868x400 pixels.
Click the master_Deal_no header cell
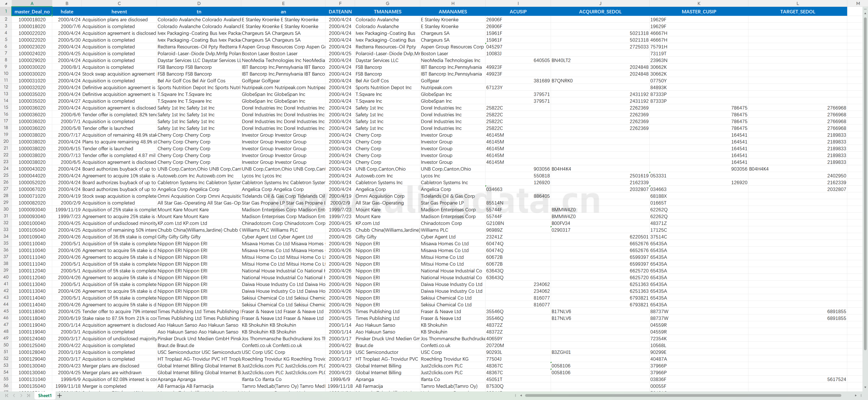[32, 12]
